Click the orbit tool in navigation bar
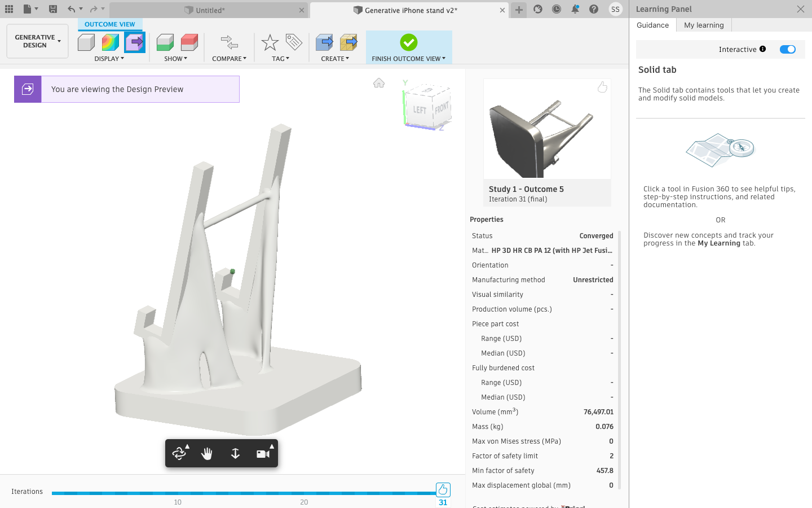Viewport: 812px width, 508px height. [179, 453]
